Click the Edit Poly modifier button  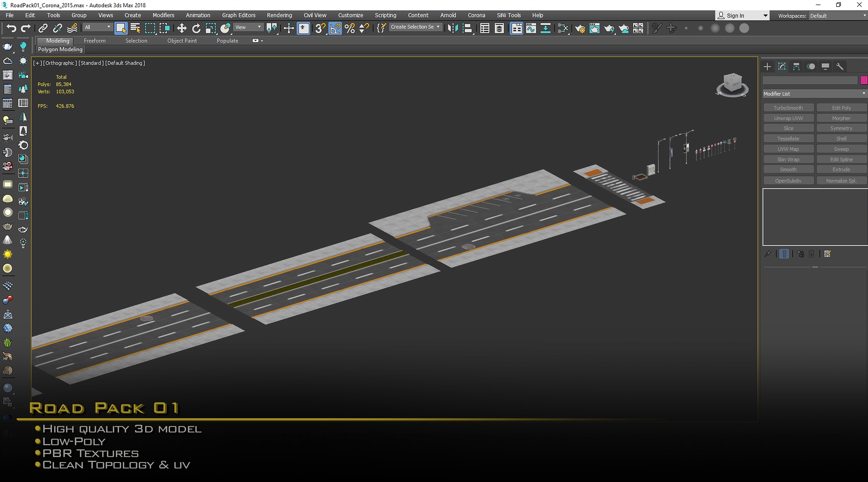[841, 108]
